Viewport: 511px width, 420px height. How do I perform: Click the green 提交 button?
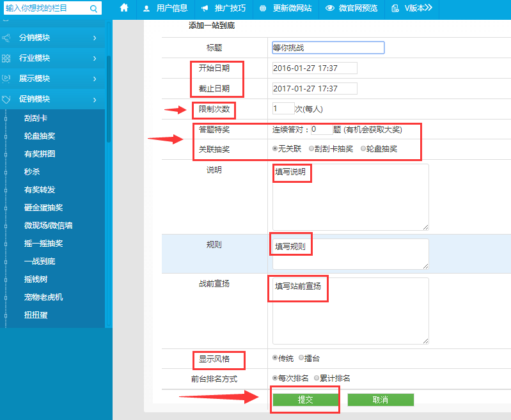(x=305, y=400)
